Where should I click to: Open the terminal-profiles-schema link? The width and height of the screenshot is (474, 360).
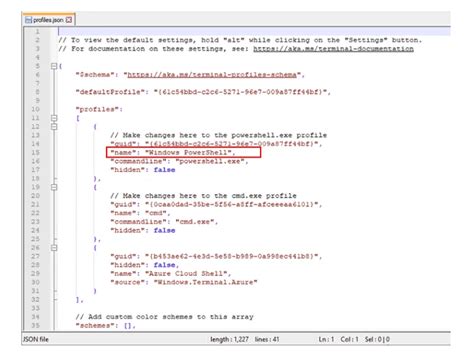pyautogui.click(x=212, y=75)
